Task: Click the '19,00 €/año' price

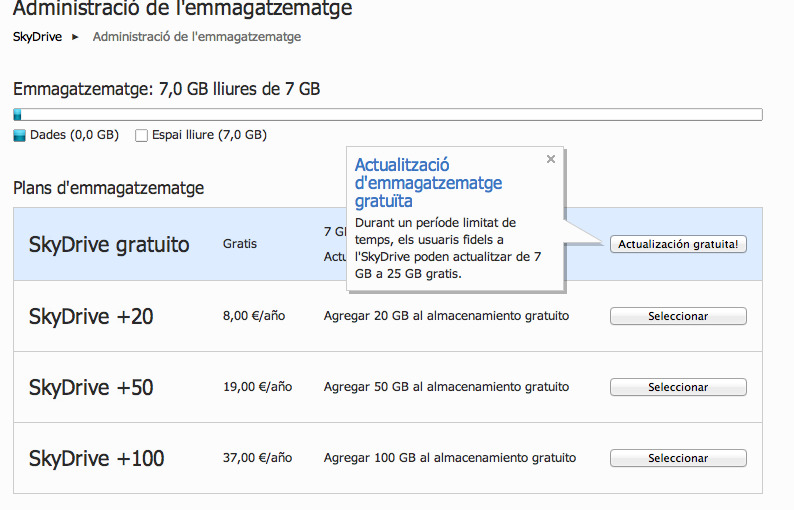Action: (257, 387)
